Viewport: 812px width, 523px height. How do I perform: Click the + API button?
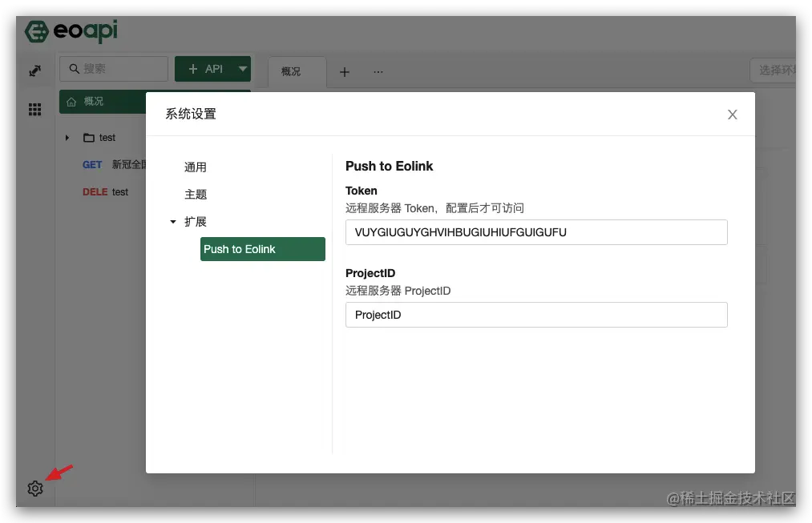[x=205, y=69]
